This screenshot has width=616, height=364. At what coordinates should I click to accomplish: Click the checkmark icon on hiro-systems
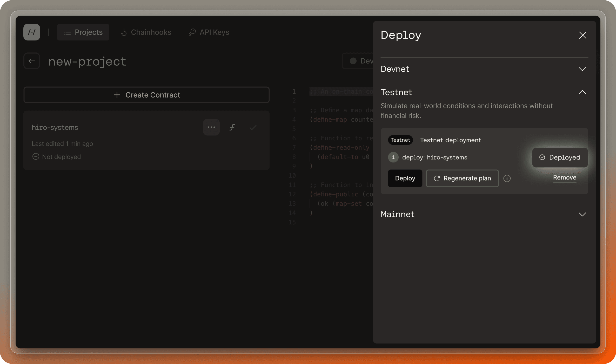point(253,127)
